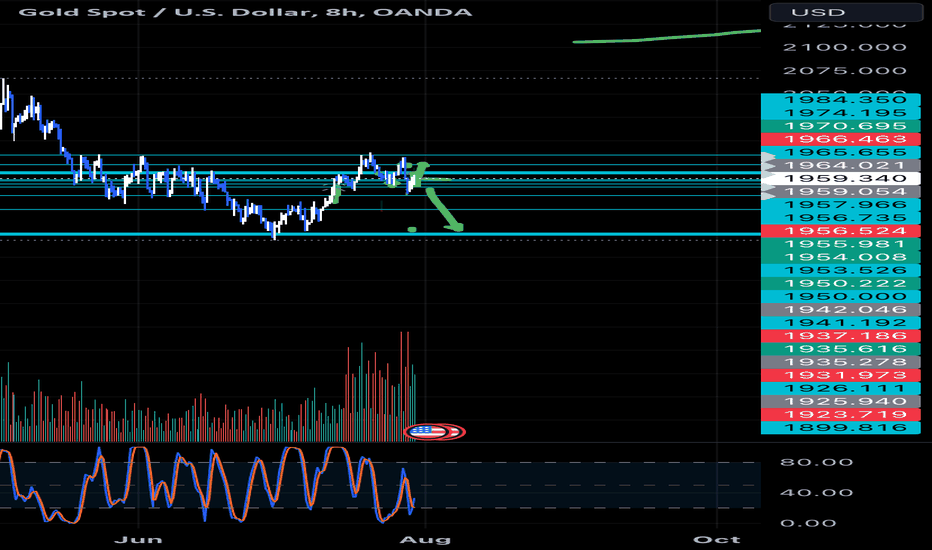Select the 1899.816 price label

pyautogui.click(x=840, y=427)
